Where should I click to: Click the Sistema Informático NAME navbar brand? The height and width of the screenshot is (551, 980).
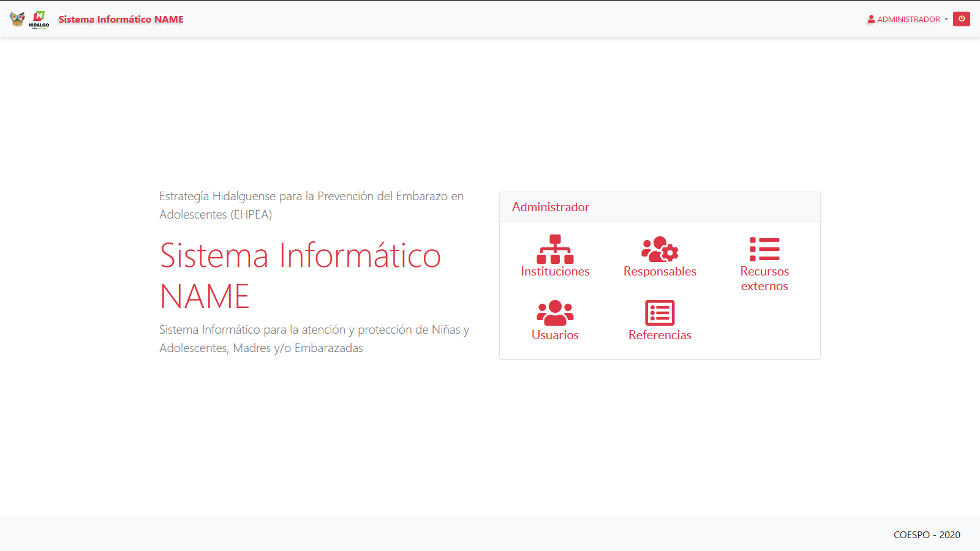[121, 20]
